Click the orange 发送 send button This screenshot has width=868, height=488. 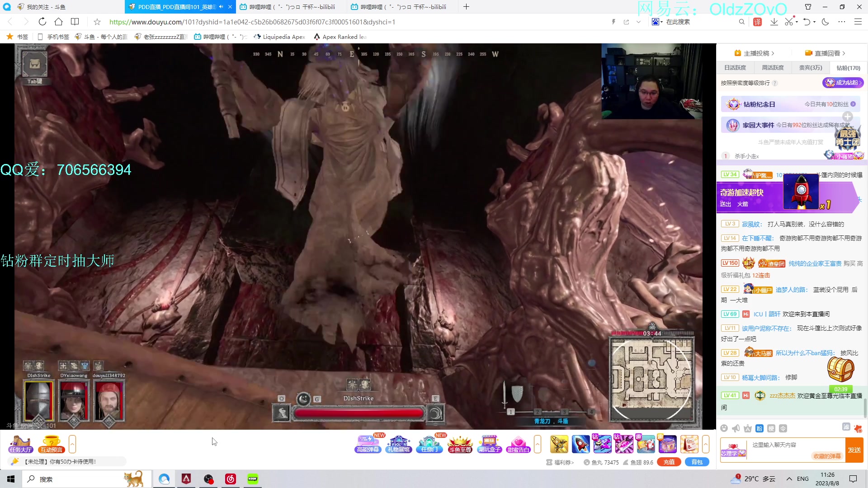(x=854, y=450)
